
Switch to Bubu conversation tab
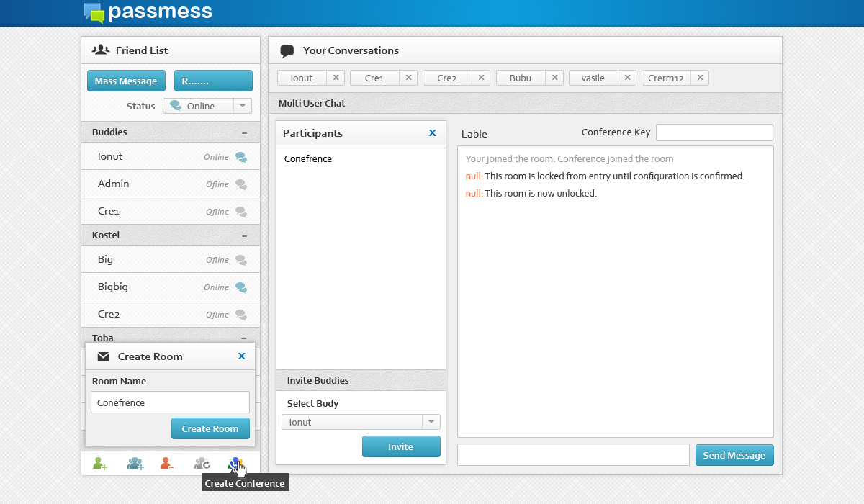pos(521,78)
